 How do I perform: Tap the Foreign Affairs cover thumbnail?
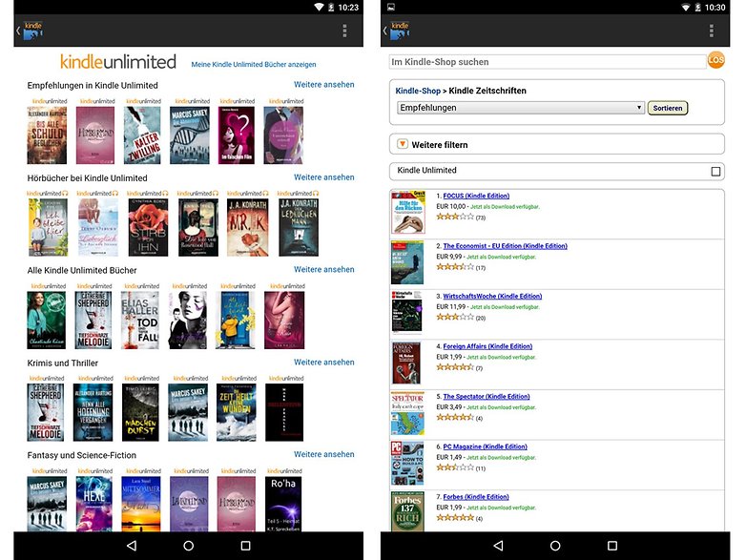[x=406, y=363]
